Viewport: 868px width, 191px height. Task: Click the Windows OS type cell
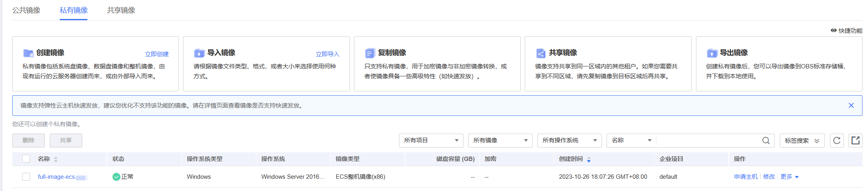pyautogui.click(x=199, y=177)
